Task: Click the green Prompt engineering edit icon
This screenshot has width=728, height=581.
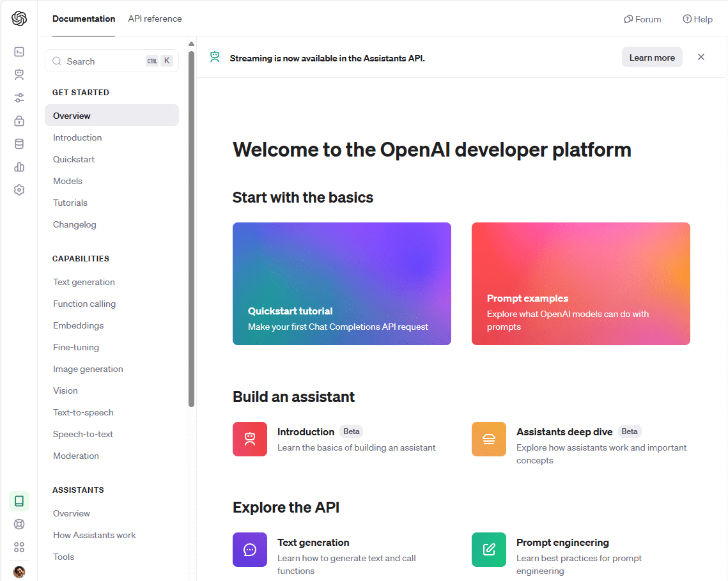Action: pyautogui.click(x=489, y=550)
